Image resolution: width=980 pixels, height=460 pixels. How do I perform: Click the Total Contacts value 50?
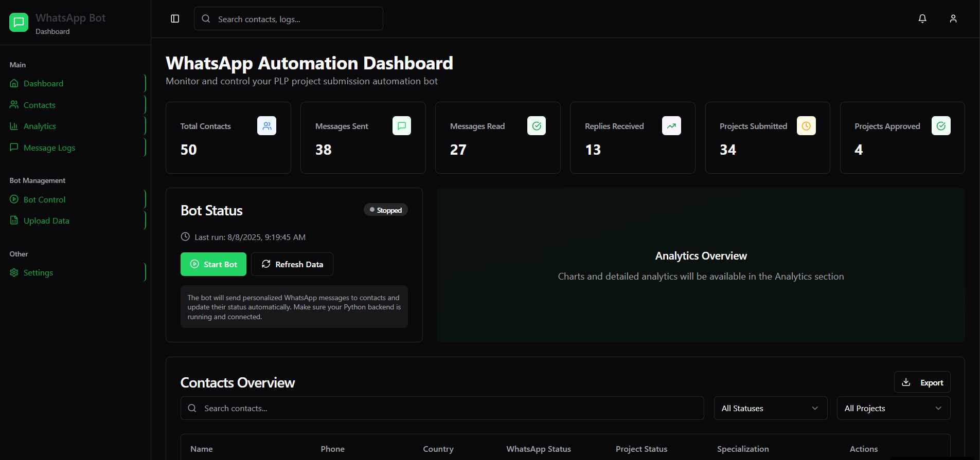[189, 150]
